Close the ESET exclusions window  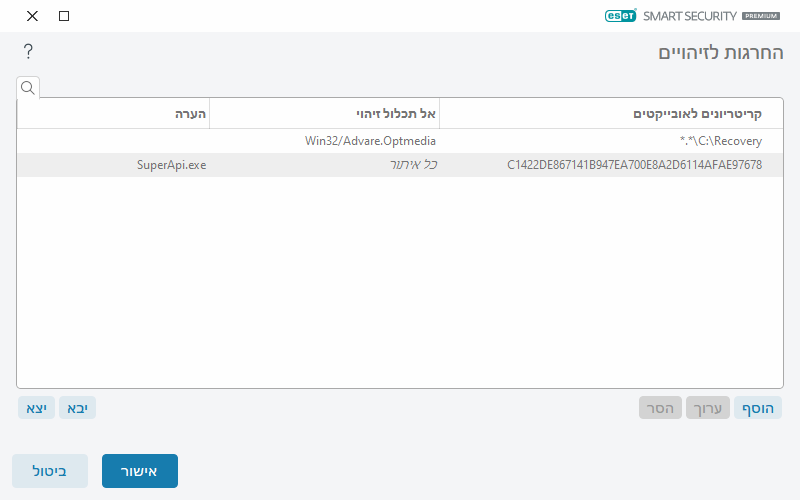point(32,16)
